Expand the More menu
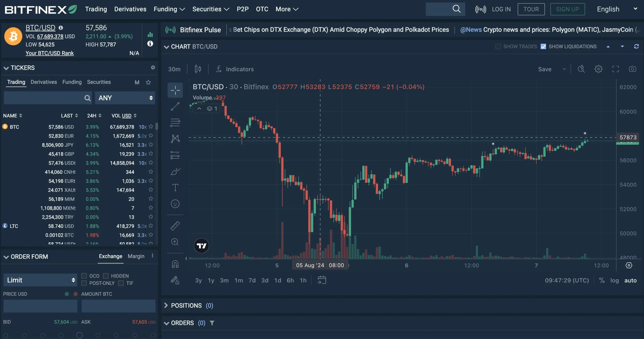 point(287,9)
